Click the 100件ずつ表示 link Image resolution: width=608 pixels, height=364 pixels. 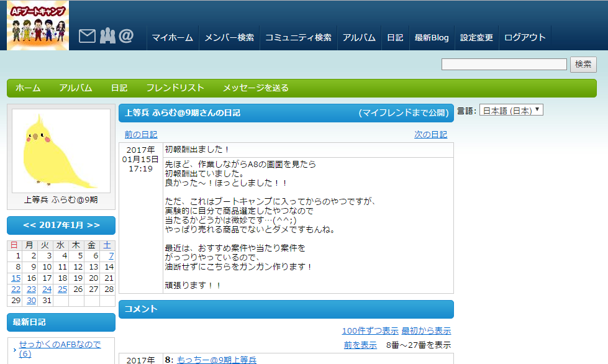[370, 330]
